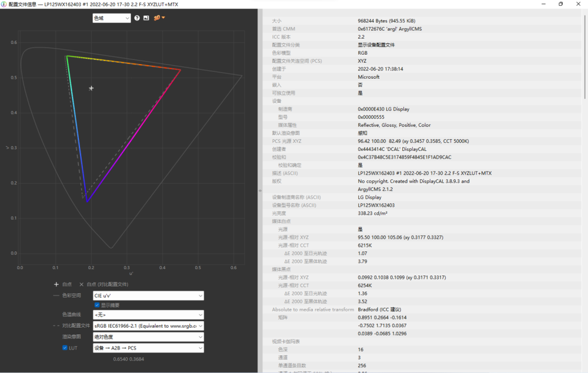The height and width of the screenshot is (373, 588).
Task: Click the restore window icon
Action: pos(560,4)
